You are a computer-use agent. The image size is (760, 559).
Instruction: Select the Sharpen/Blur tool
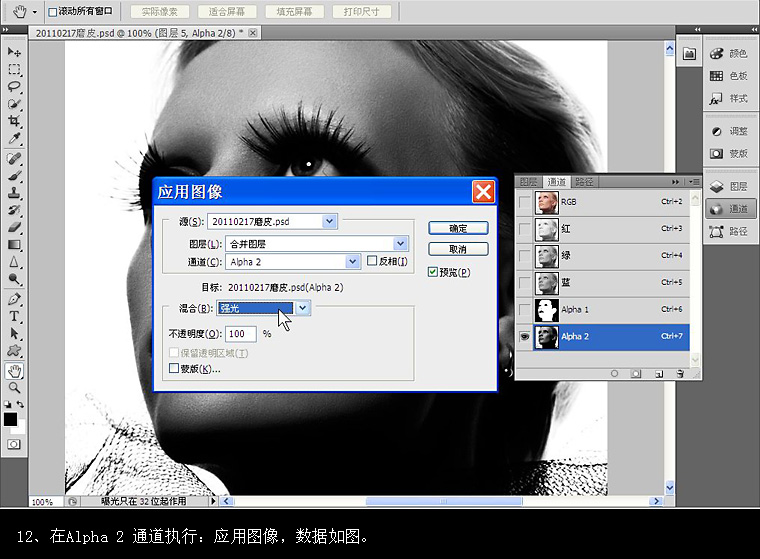tap(14, 262)
